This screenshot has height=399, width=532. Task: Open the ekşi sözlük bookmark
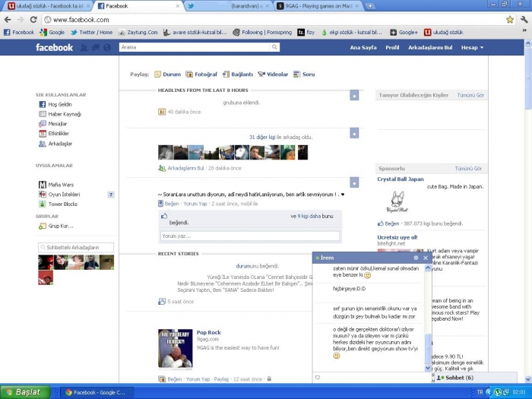click(x=351, y=32)
